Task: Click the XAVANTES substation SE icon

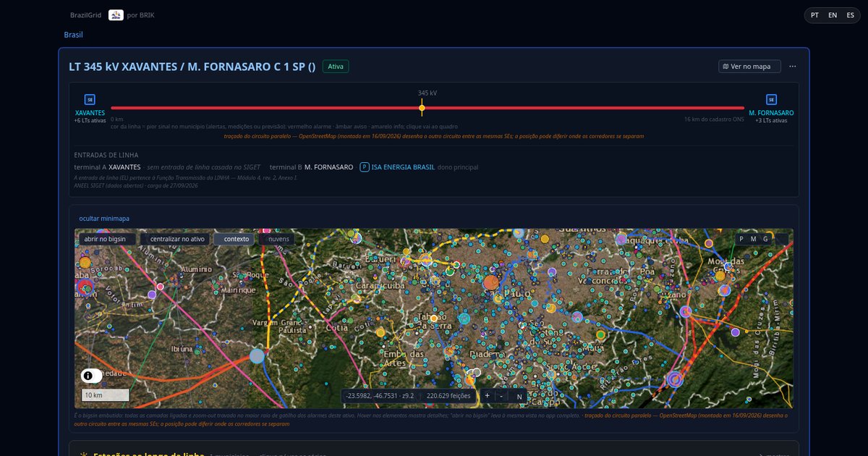Action: point(90,100)
